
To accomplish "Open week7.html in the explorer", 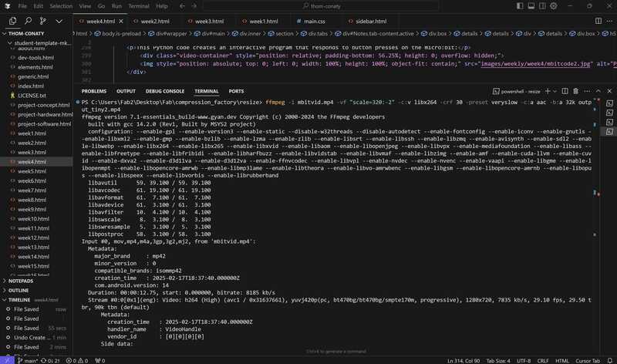I will click(x=32, y=190).
